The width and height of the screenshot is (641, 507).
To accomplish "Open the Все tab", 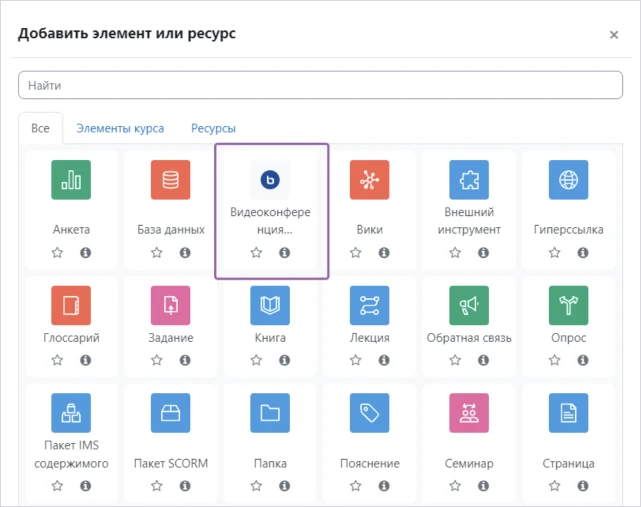I will 40,129.
